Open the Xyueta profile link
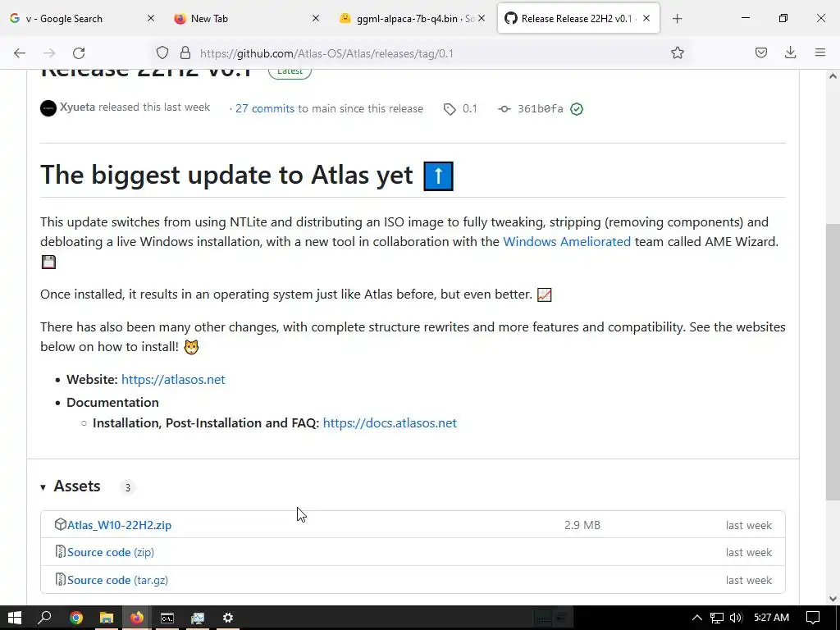Viewport: 840px width, 630px height. click(77, 107)
